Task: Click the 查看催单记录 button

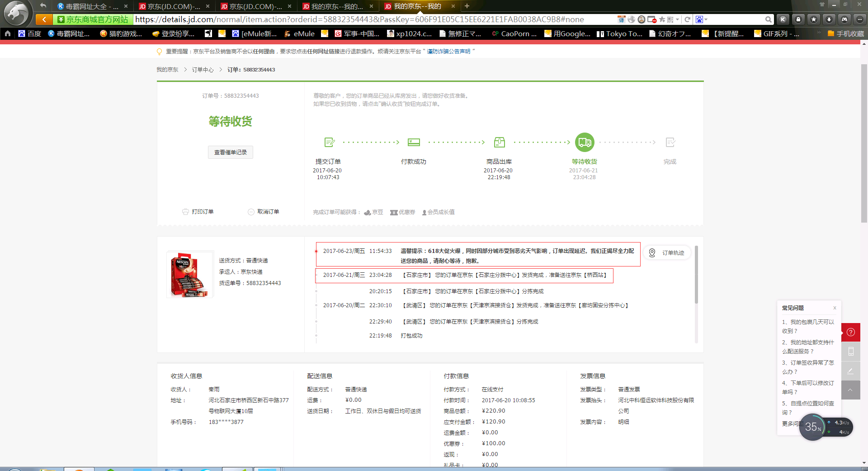Action: tap(231, 152)
